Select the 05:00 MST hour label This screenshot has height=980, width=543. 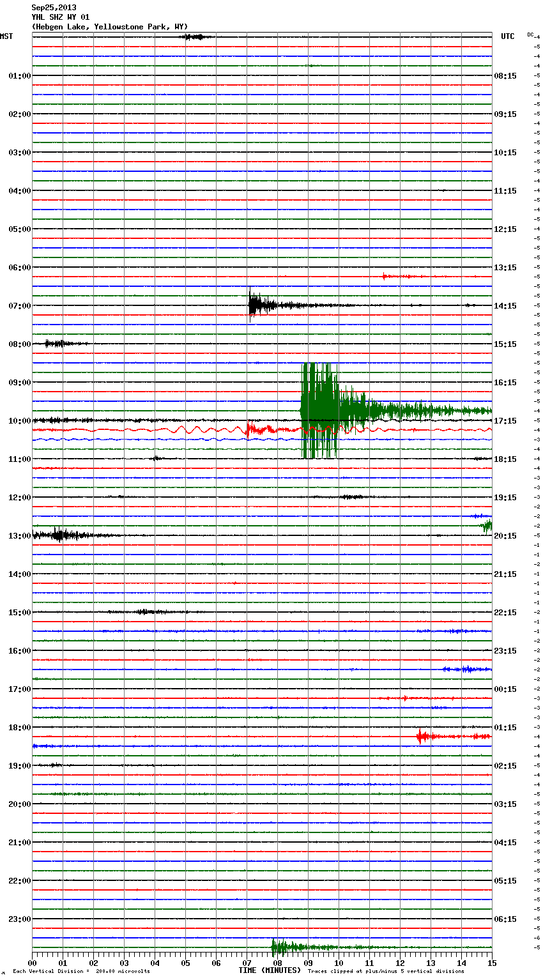click(x=20, y=229)
